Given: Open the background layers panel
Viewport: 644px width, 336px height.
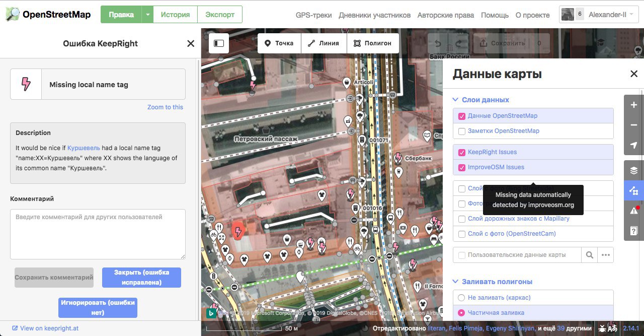Looking at the screenshot, I should tap(633, 170).
